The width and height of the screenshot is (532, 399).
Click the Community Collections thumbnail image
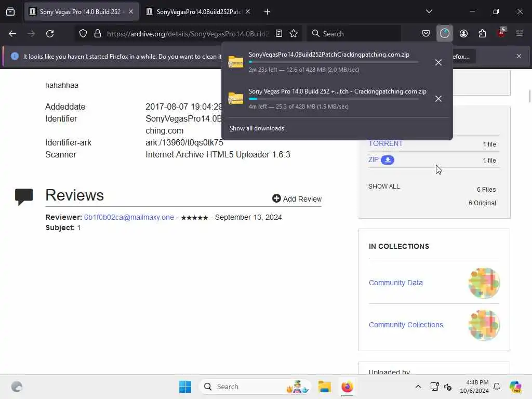[484, 325]
